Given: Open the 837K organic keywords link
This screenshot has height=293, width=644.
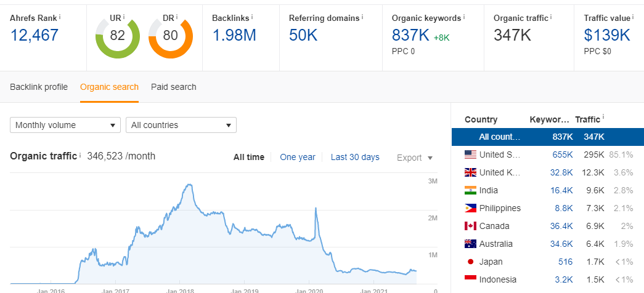Looking at the screenshot, I should click(410, 35).
